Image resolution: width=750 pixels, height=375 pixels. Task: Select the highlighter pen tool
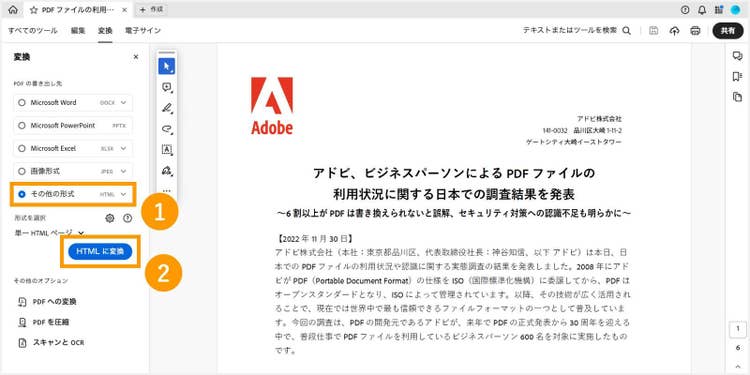click(x=166, y=108)
